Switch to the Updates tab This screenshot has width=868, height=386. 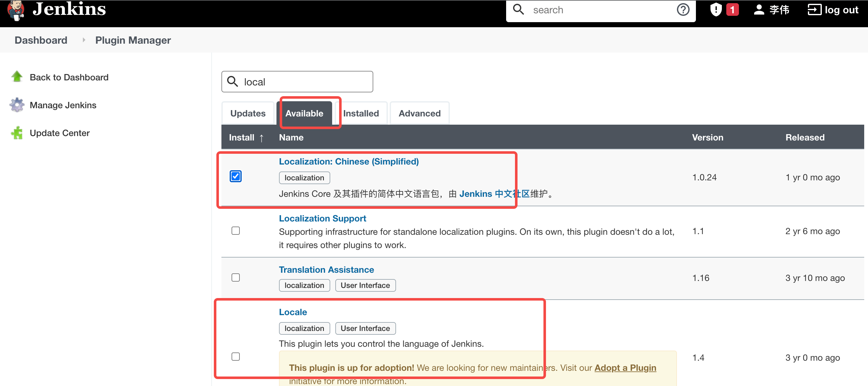click(x=248, y=113)
